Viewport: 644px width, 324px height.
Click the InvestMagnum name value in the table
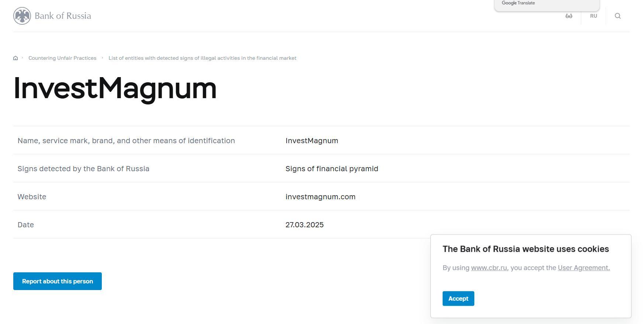coord(312,141)
